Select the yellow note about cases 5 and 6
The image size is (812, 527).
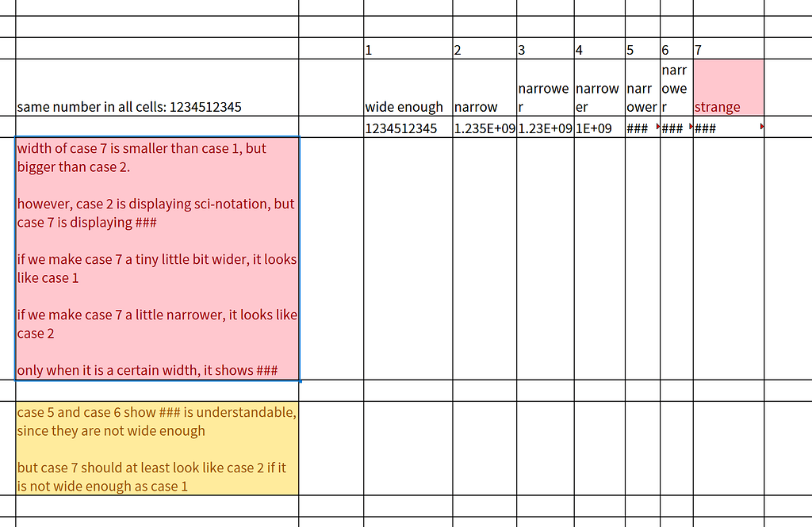[157, 448]
